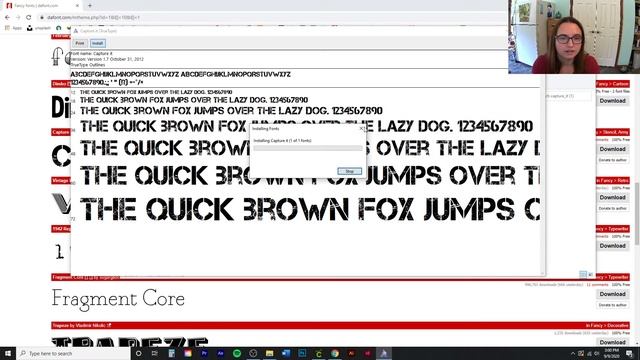Close the Installing Fonts dialog with X
The image size is (640, 360).
click(x=361, y=129)
